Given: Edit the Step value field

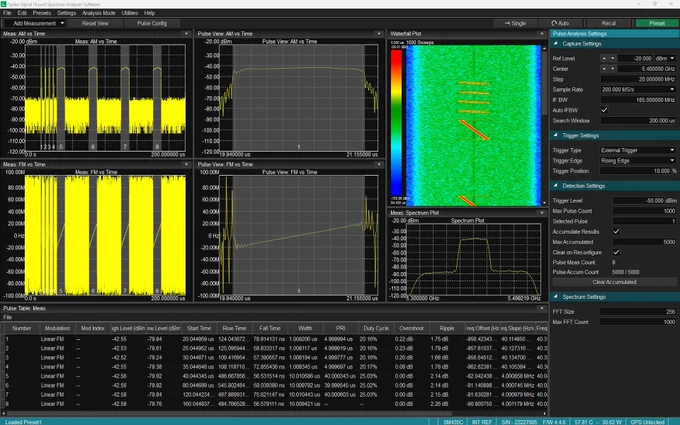Looking at the screenshot, I should pyautogui.click(x=638, y=79).
